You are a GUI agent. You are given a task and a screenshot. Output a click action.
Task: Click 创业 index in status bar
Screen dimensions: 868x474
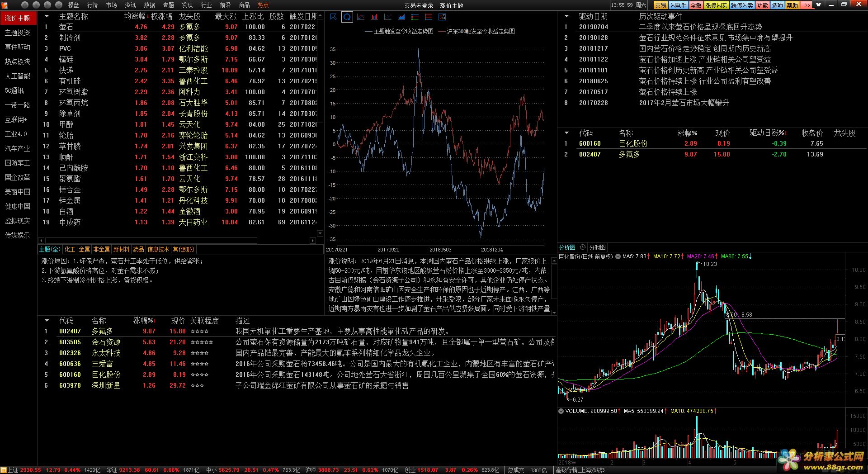click(x=410, y=470)
